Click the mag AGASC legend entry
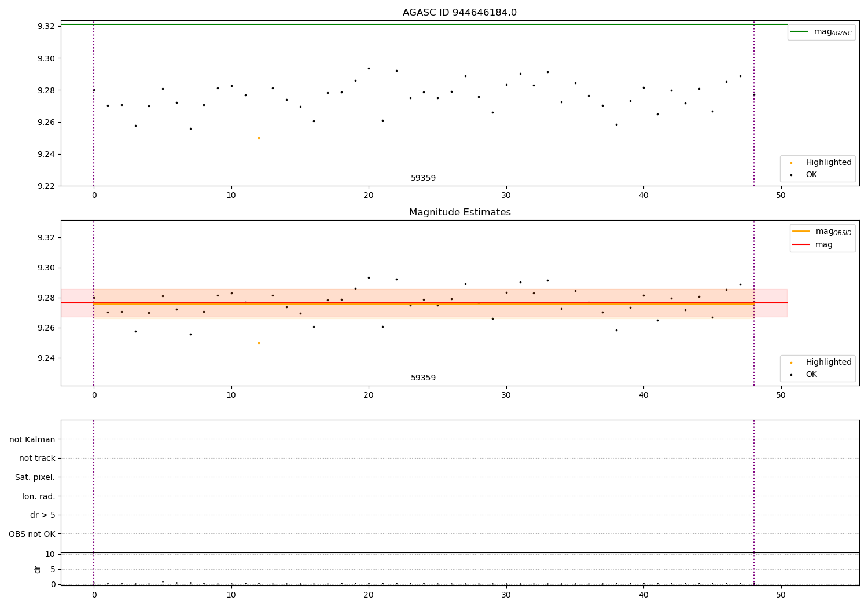The image size is (868, 608). click(x=821, y=32)
